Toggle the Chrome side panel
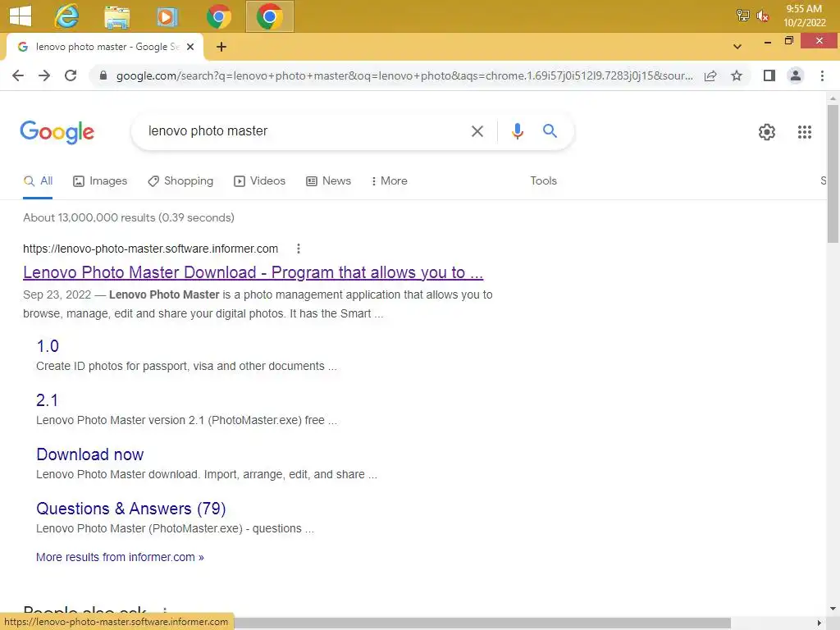The image size is (840, 630). point(769,75)
